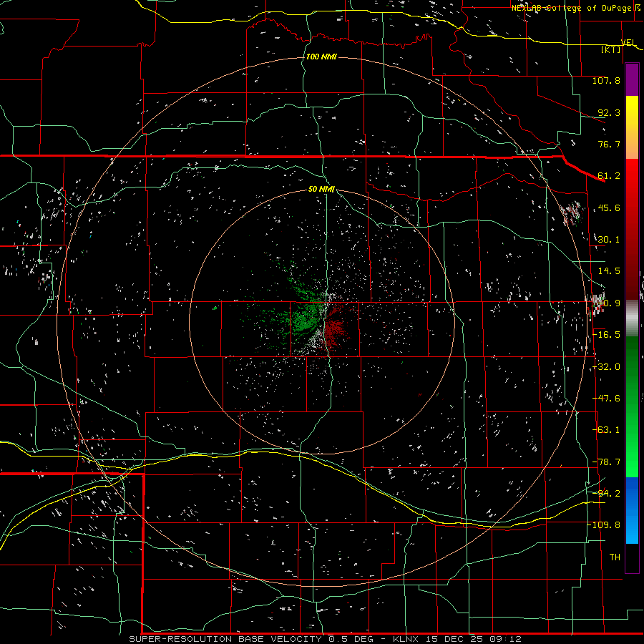The image size is (644, 644).
Task: Click the 107.8 velocity scale value
Action: (x=606, y=80)
